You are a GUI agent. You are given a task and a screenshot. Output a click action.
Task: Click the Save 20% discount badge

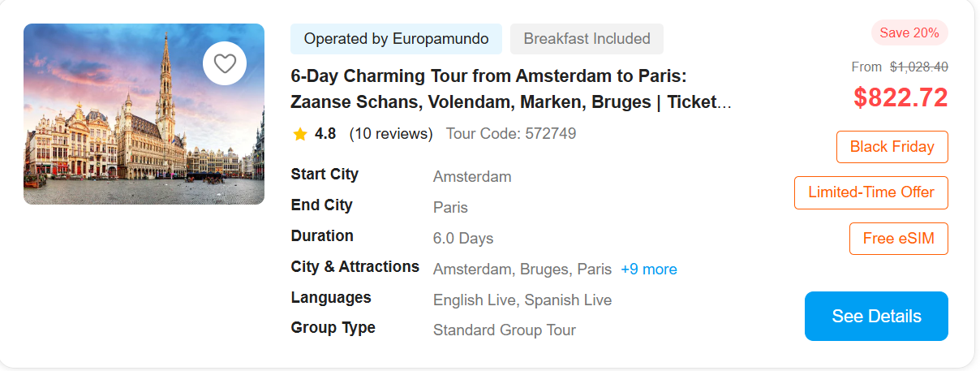coord(909,33)
